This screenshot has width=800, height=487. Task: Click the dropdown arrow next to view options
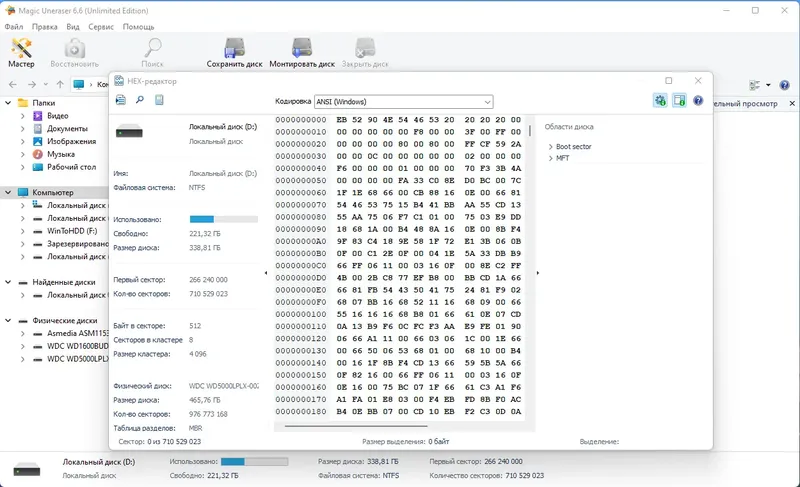[x=768, y=85]
